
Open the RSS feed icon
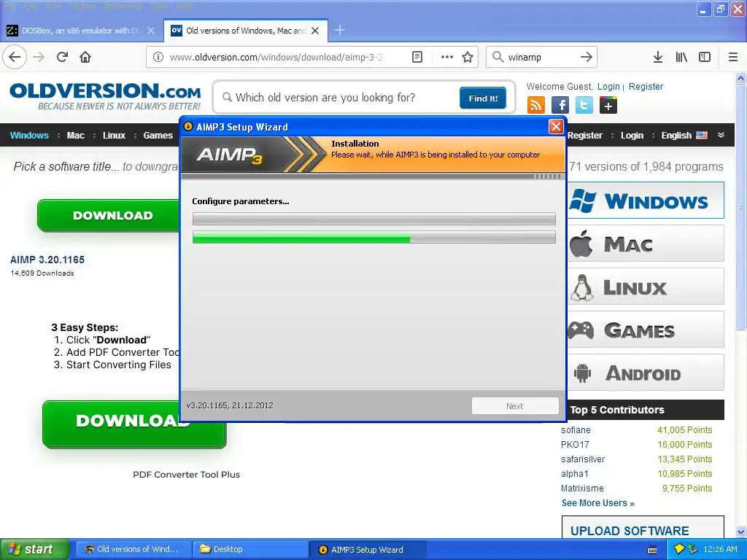(x=536, y=105)
